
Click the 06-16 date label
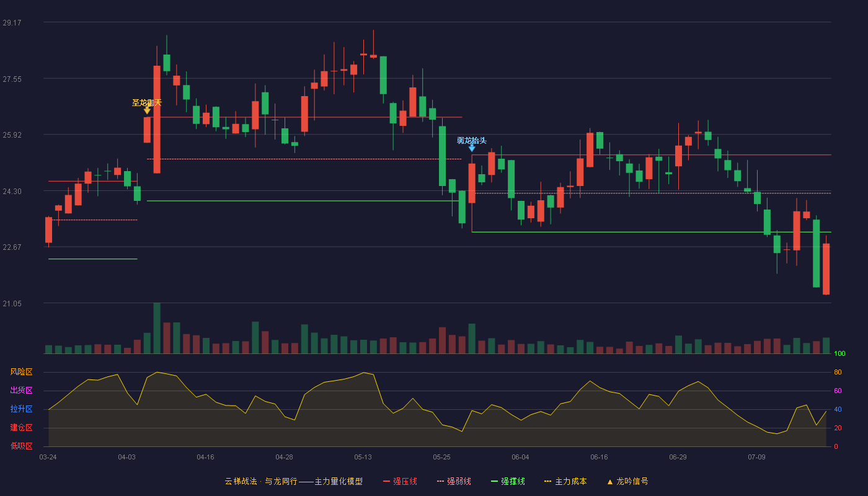pyautogui.click(x=599, y=457)
